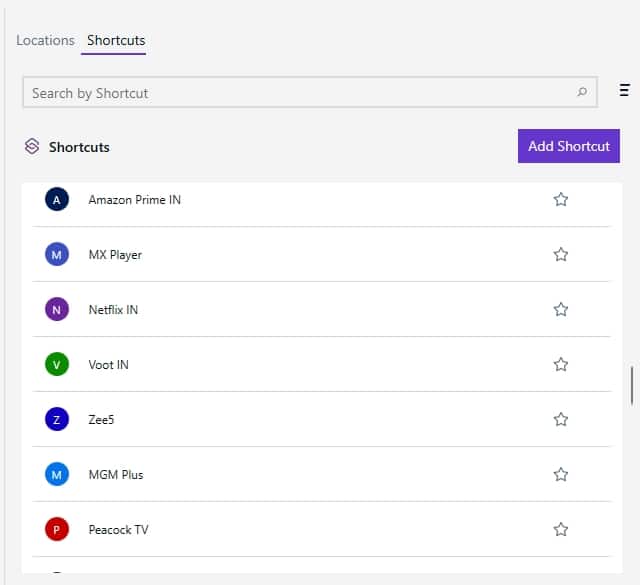Select the Voot IN shortcut name

click(x=109, y=365)
